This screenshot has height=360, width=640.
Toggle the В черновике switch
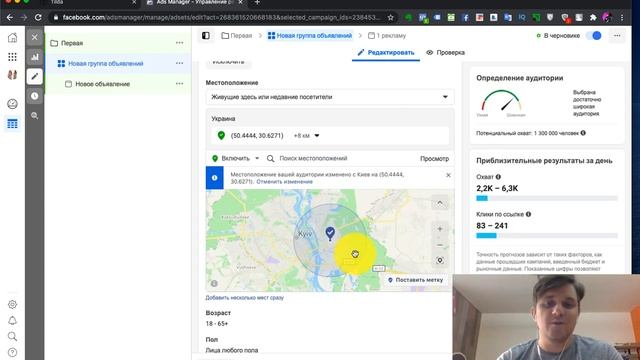[x=593, y=36]
